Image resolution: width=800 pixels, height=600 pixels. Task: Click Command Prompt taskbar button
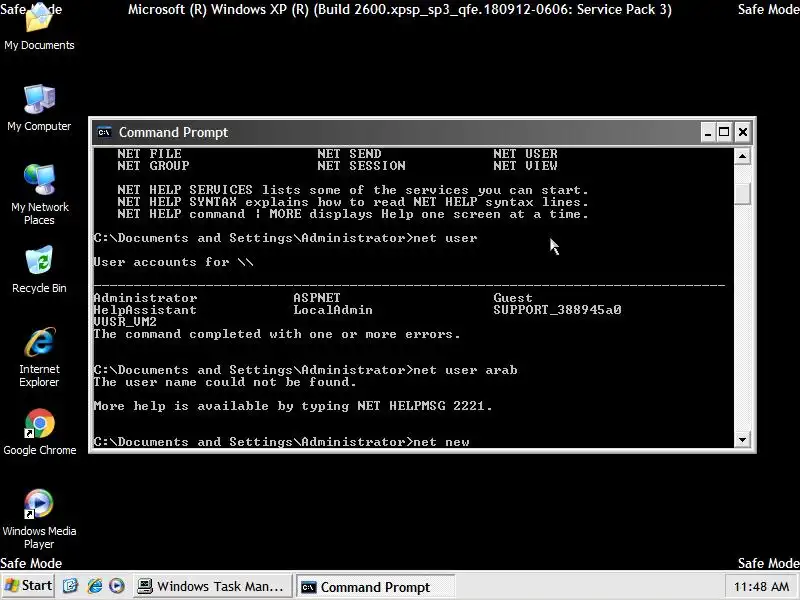(374, 587)
